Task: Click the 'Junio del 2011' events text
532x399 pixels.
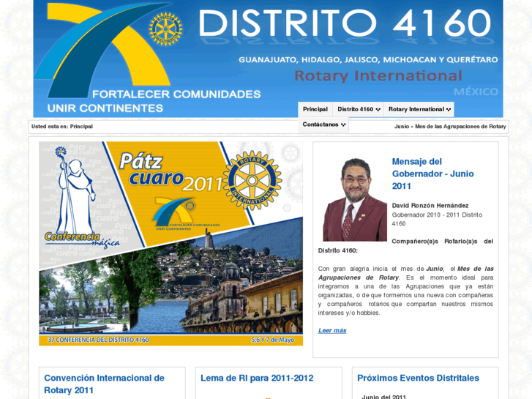Action: [383, 397]
